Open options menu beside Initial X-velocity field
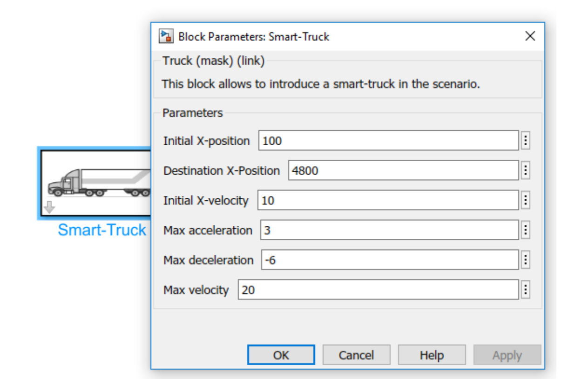The height and width of the screenshot is (379, 588). 526,200
